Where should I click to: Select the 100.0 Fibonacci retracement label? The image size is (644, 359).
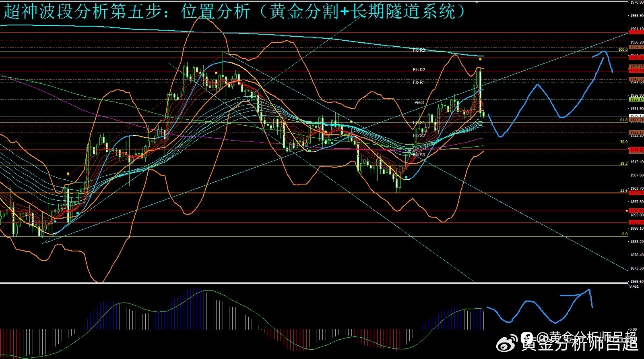[623, 50]
